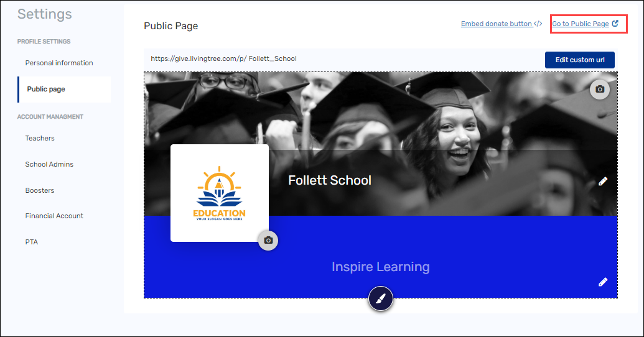Select Public page in the sidebar

pos(46,89)
